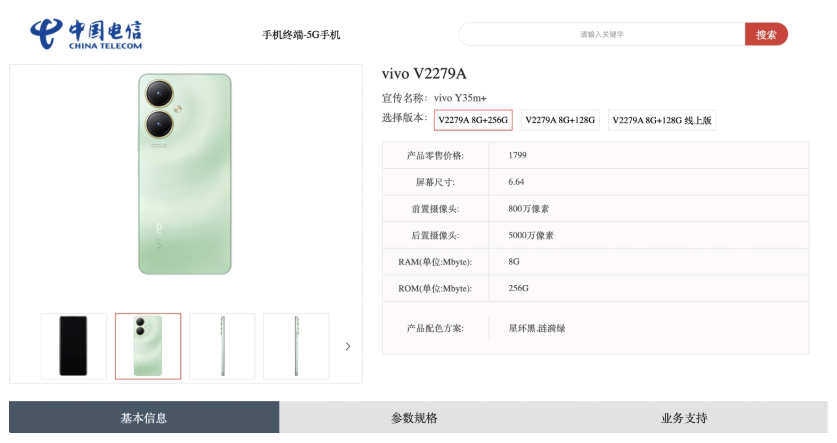The image size is (837, 443).
Task: View the second side-profile phone thumbnail
Action: click(296, 346)
